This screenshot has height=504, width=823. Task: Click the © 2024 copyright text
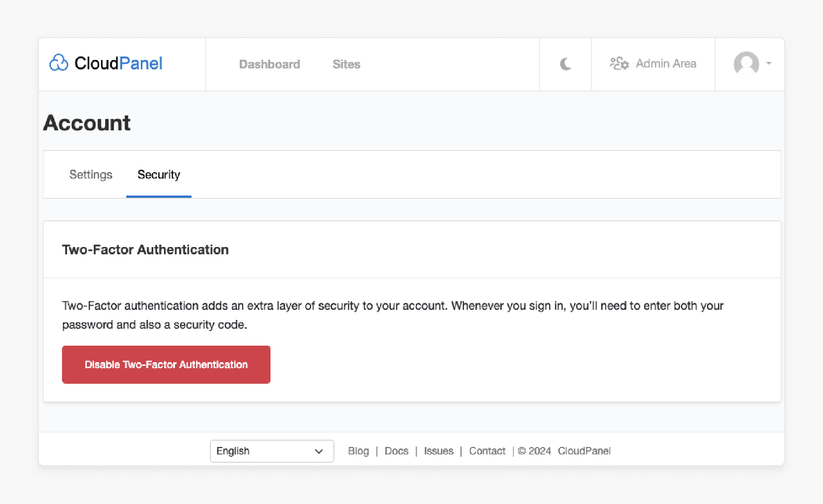pos(534,451)
